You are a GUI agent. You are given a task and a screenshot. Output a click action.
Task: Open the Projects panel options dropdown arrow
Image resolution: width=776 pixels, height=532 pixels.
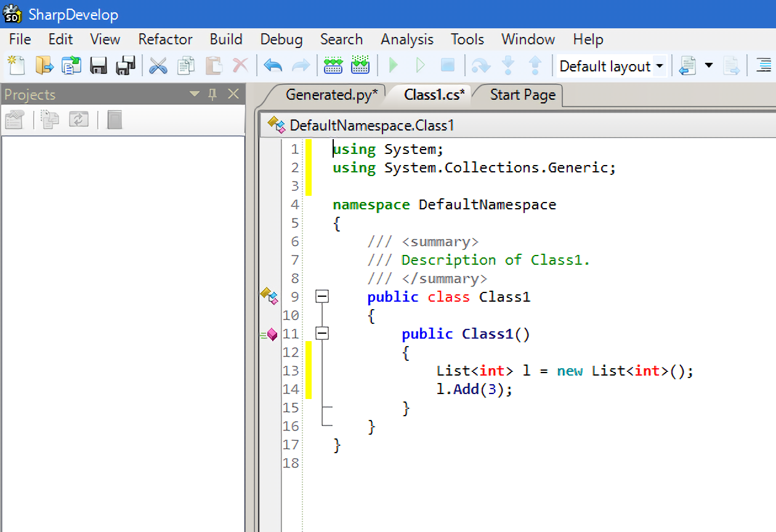pyautogui.click(x=195, y=94)
